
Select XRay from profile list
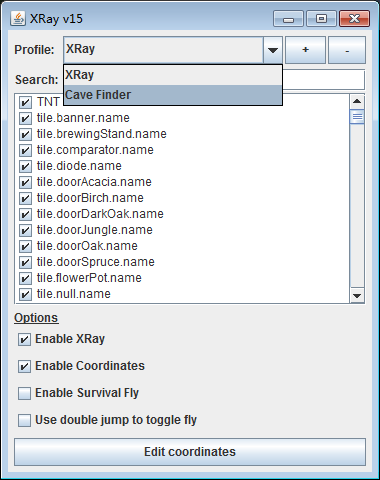173,75
